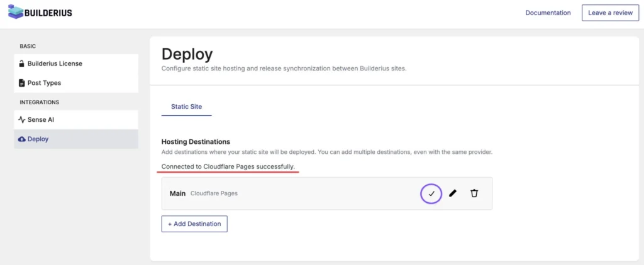The height and width of the screenshot is (265, 644).
Task: Open the Documentation link
Action: tap(548, 13)
